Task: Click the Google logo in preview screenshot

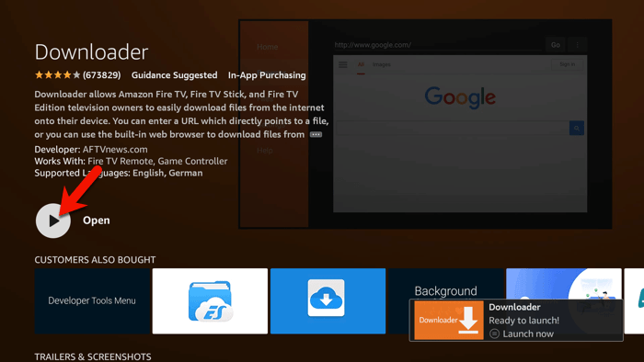Action: point(460,97)
